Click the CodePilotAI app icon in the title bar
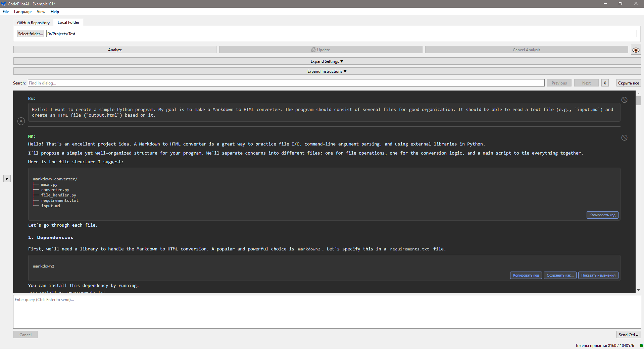 click(x=3, y=4)
